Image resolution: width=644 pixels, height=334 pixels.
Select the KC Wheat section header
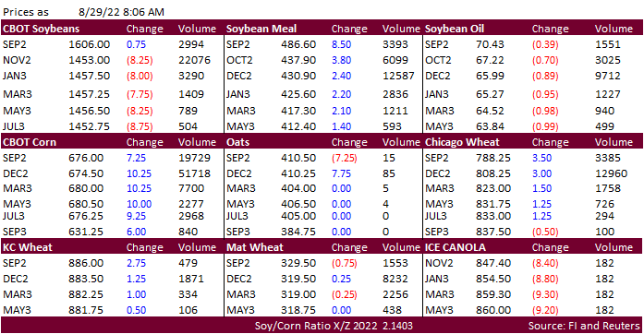click(28, 247)
